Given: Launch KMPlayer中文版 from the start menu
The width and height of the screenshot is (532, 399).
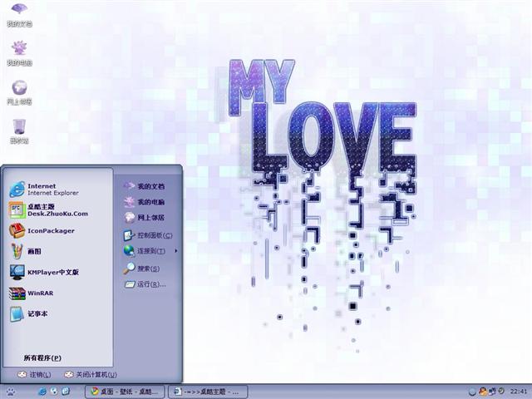Looking at the screenshot, I should coord(44,272).
